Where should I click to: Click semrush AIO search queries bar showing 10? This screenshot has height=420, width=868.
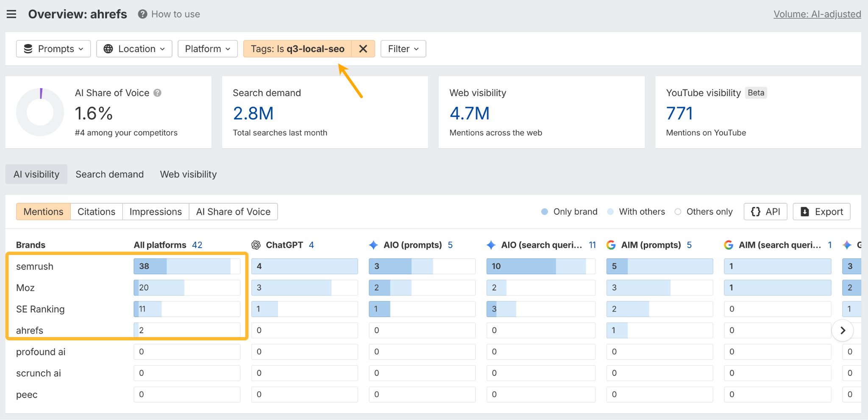541,266
